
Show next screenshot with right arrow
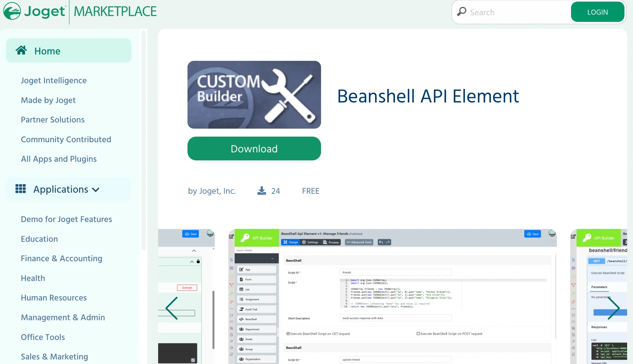(x=613, y=308)
